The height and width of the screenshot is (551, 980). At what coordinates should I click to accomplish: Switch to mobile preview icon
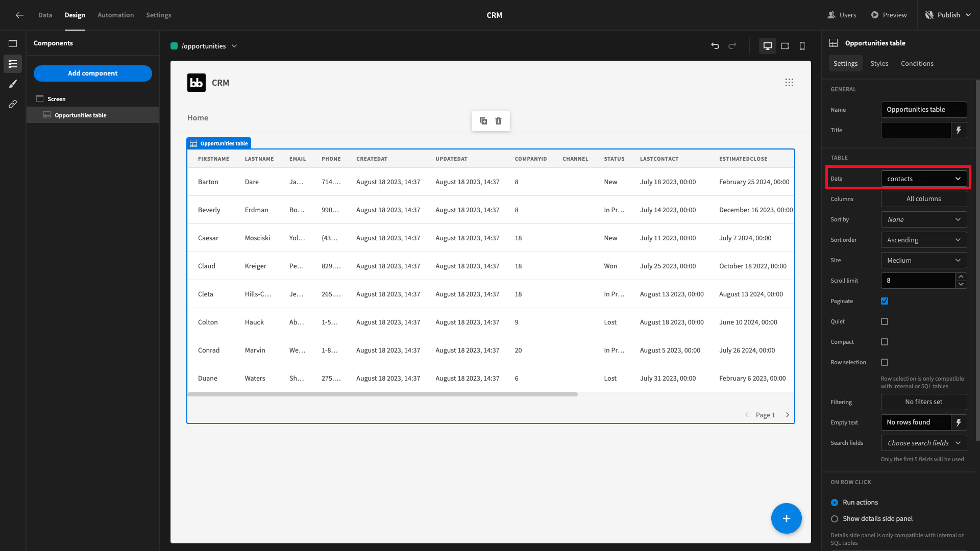pyautogui.click(x=802, y=46)
